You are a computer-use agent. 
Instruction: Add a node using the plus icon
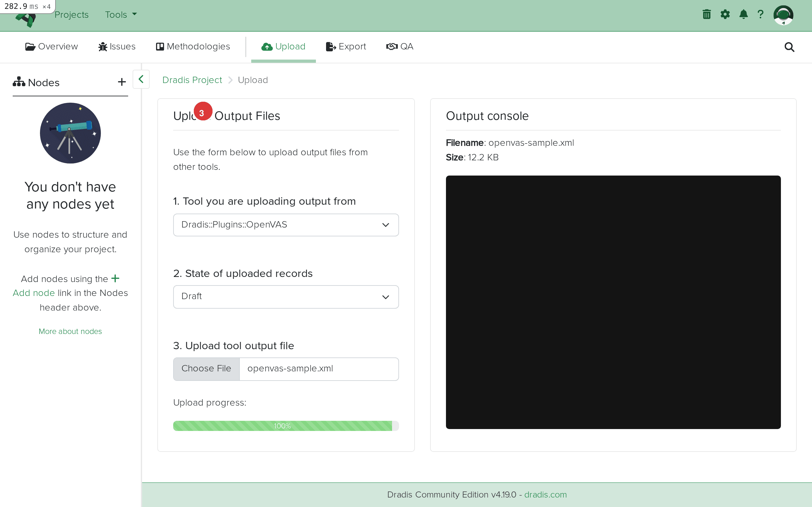(121, 82)
